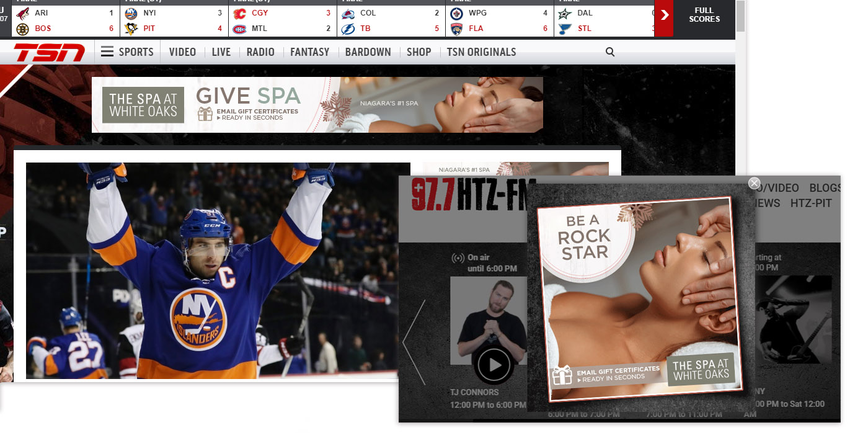This screenshot has width=868, height=433.
Task: Play the TJ Connors show
Action: click(494, 365)
